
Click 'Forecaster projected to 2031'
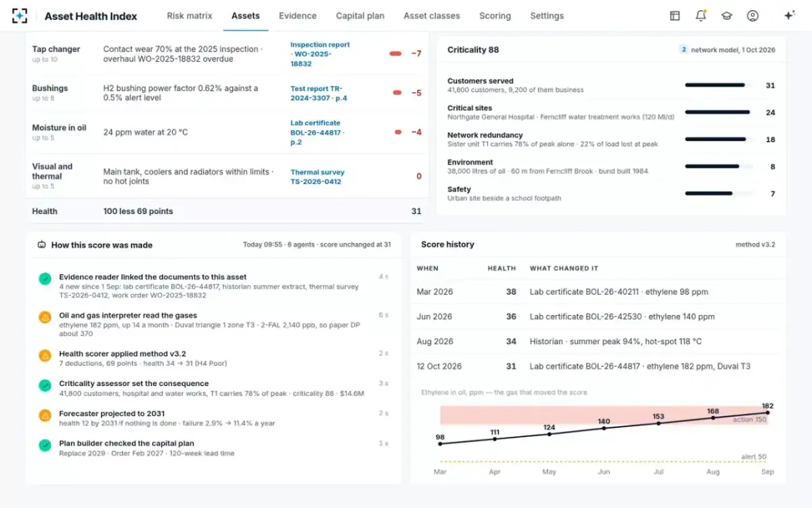click(x=112, y=413)
